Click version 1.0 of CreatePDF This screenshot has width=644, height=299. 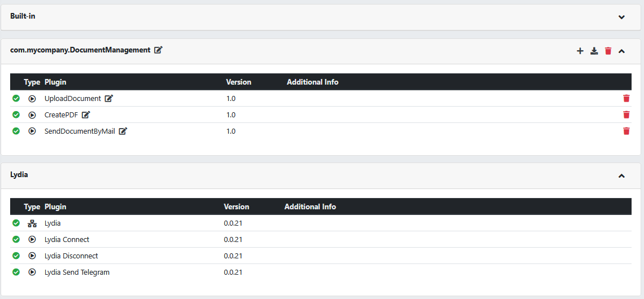231,115
